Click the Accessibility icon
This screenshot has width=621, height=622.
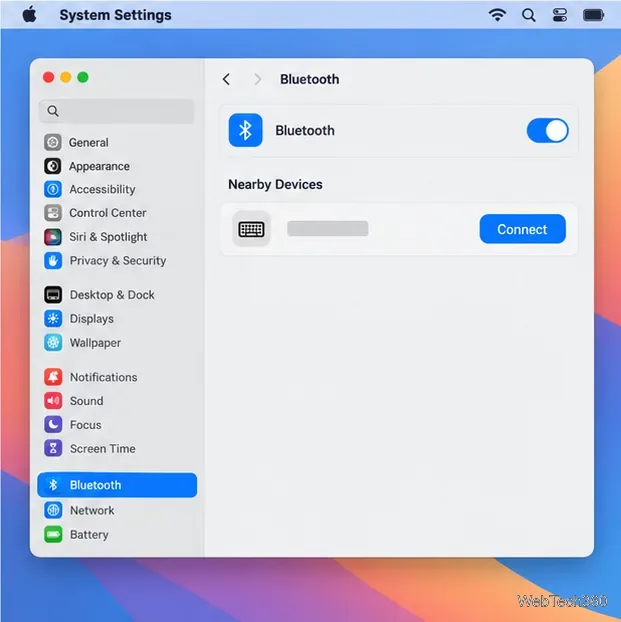tap(53, 189)
